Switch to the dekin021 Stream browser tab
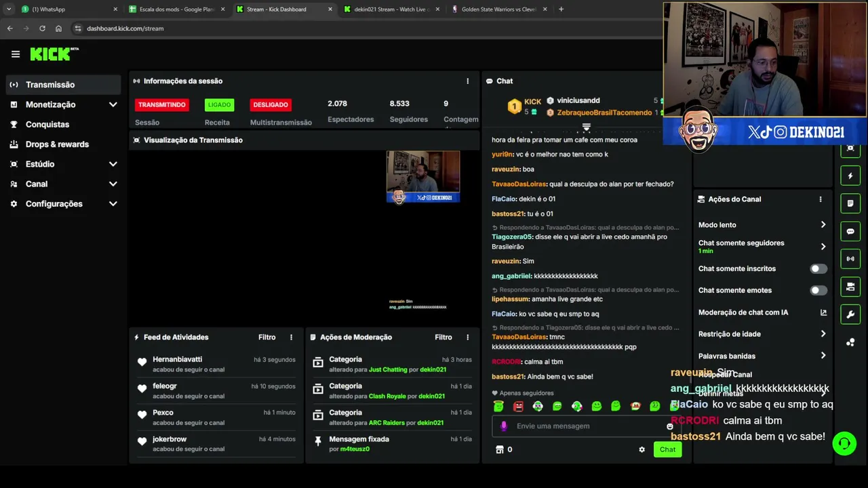The width and height of the screenshot is (868, 488). (x=391, y=9)
